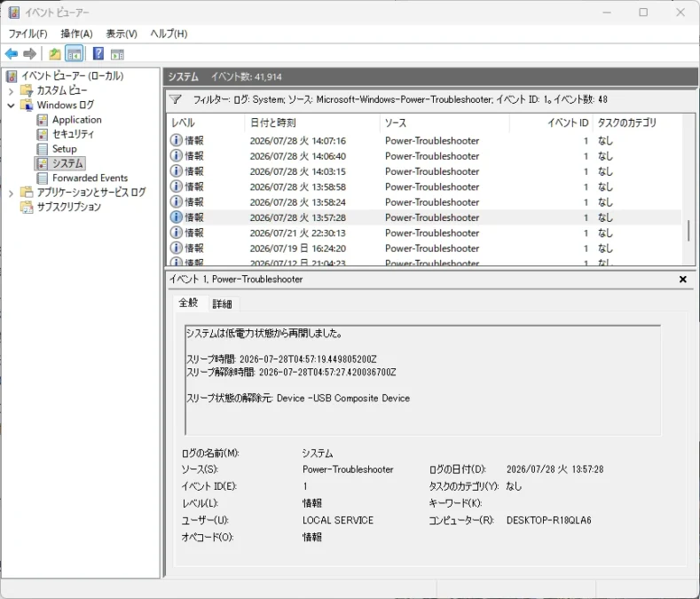
Task: Click the date 2026/07/28 火 14:07:16
Action: point(298,141)
